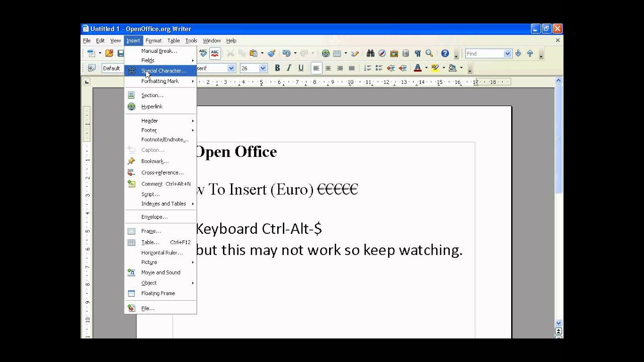Choose Manual Break from Insert menu
This screenshot has width=644, height=362.
(160, 51)
